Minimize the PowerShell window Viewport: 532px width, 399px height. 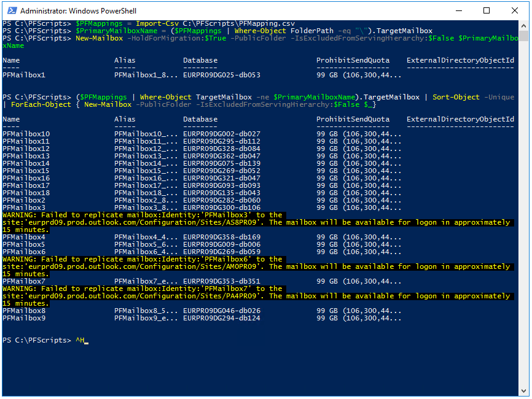(459, 10)
